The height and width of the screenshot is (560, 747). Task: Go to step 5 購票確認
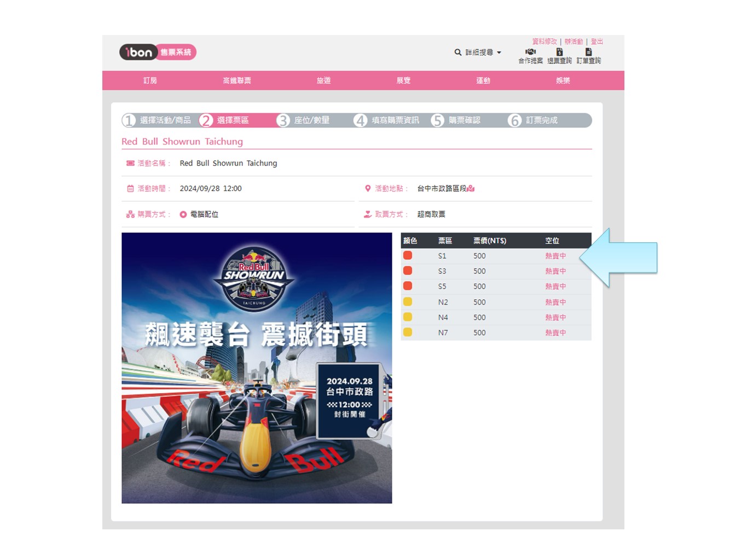point(456,120)
